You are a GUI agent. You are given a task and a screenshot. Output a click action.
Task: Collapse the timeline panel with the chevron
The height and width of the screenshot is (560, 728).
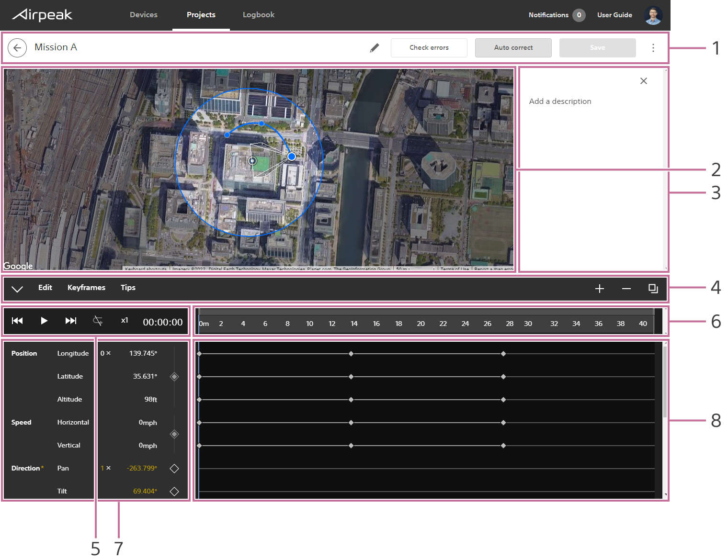[x=18, y=289]
